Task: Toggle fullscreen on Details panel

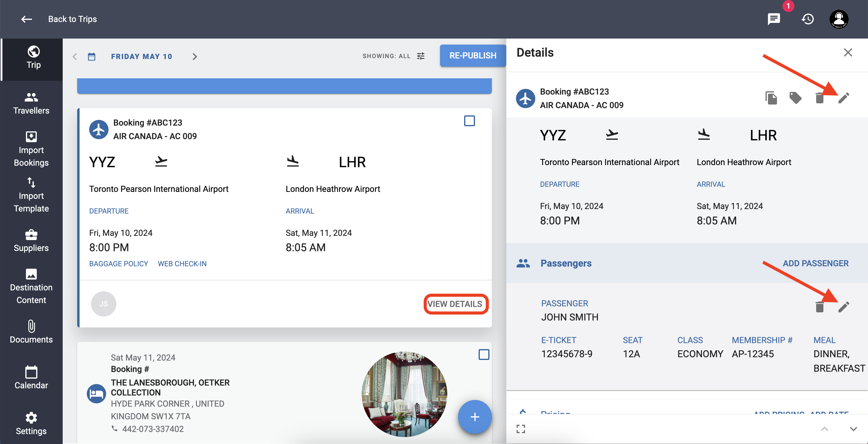Action: [520, 429]
